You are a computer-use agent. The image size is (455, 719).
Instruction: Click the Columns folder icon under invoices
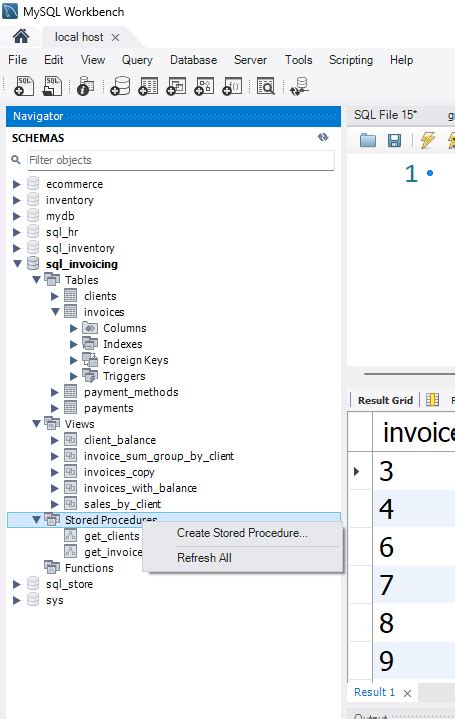pyautogui.click(x=90, y=328)
